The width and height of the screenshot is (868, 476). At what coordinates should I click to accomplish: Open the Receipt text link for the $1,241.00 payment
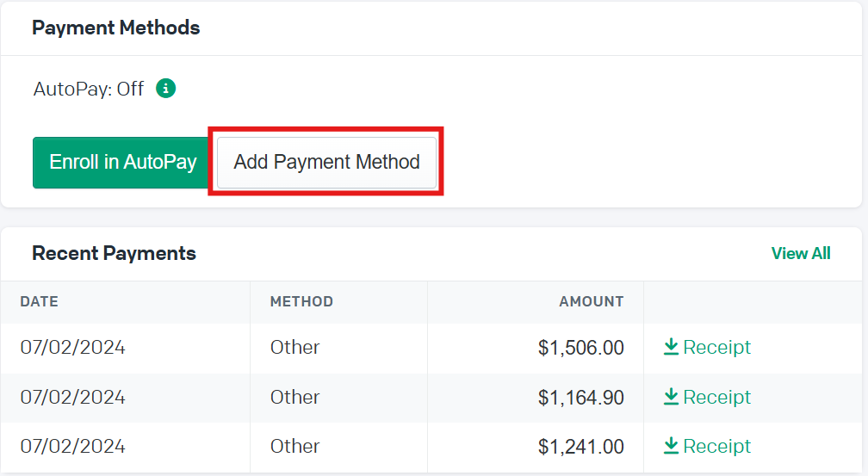(x=716, y=446)
